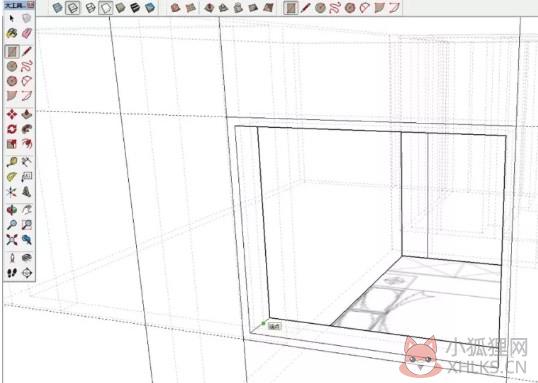Select the Stamp sandbox tool

[x=224, y=8]
